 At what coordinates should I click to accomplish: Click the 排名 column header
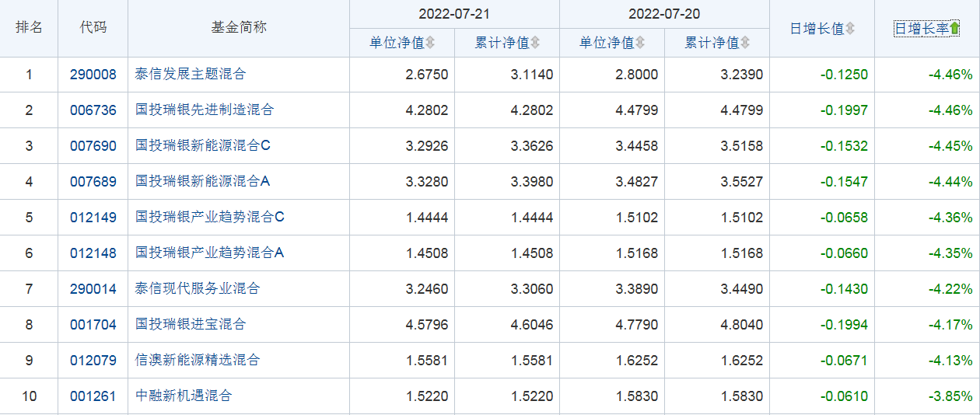click(x=29, y=27)
